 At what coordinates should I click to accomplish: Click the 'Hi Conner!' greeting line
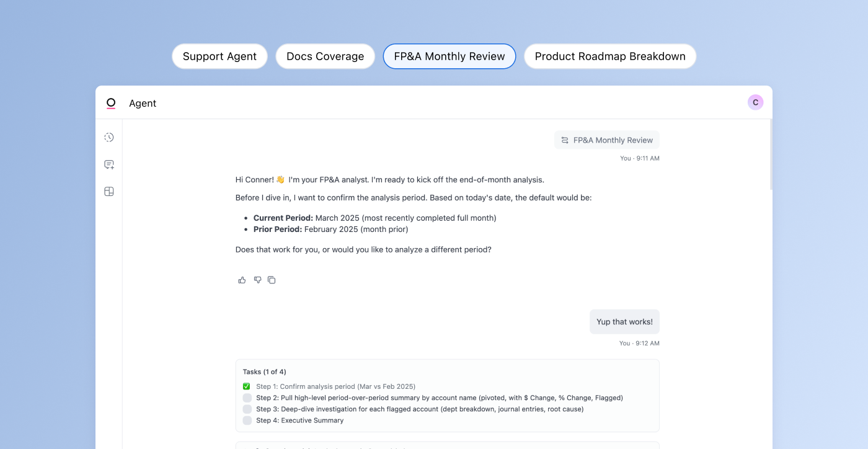coord(389,180)
